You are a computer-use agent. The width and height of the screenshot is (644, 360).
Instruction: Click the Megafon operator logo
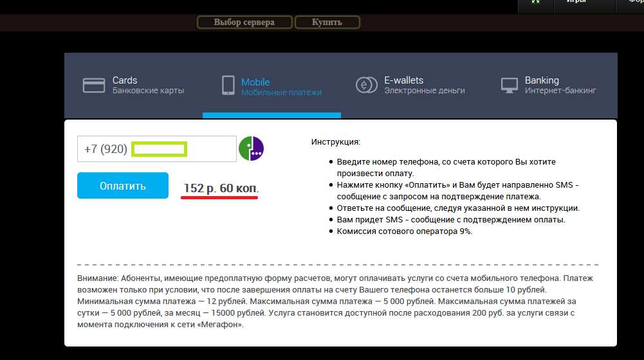(251, 148)
